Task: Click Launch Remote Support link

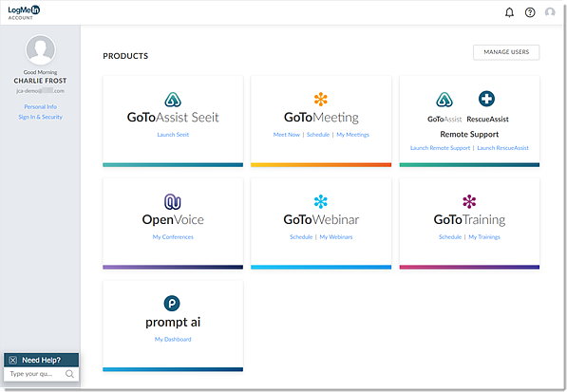Action: (440, 148)
